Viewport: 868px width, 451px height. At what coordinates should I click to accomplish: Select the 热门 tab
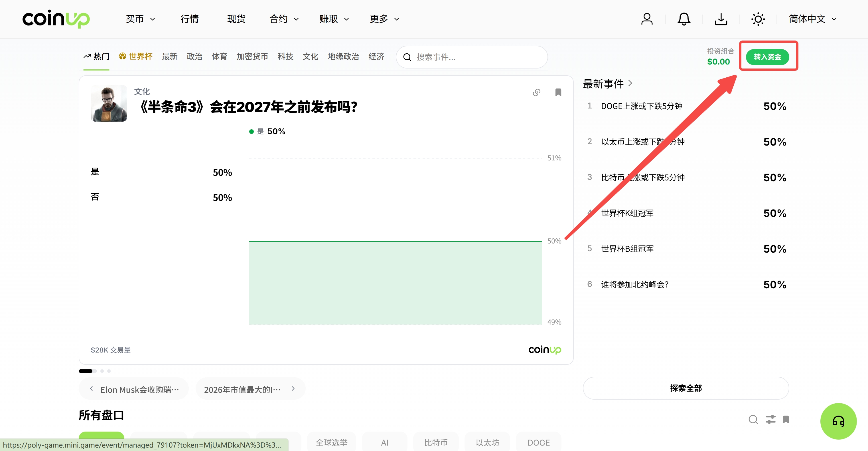click(x=96, y=56)
